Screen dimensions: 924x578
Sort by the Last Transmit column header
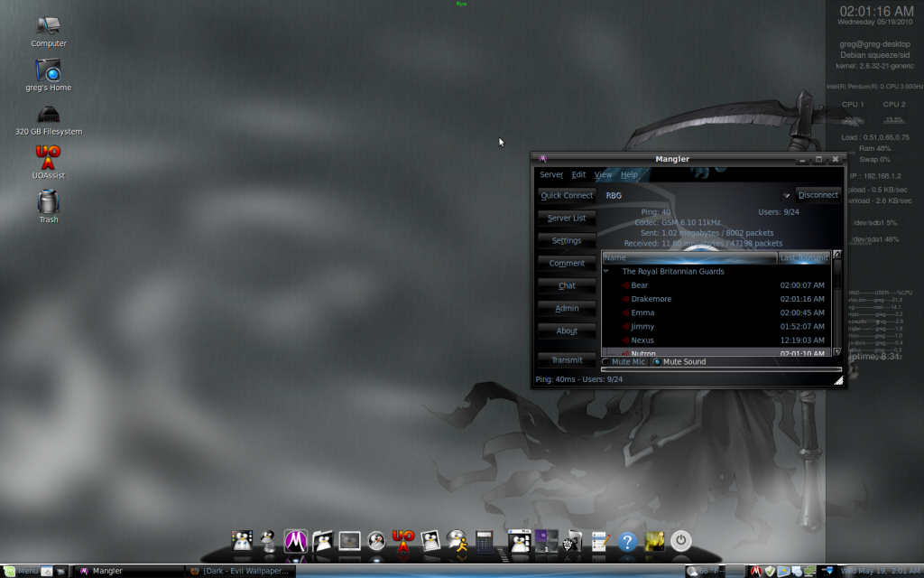pos(804,257)
